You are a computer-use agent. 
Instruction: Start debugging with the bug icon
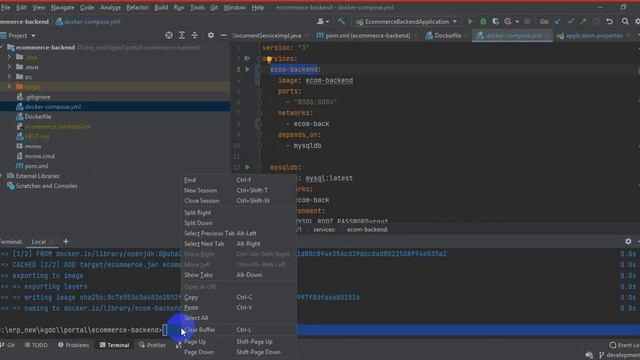[483, 22]
